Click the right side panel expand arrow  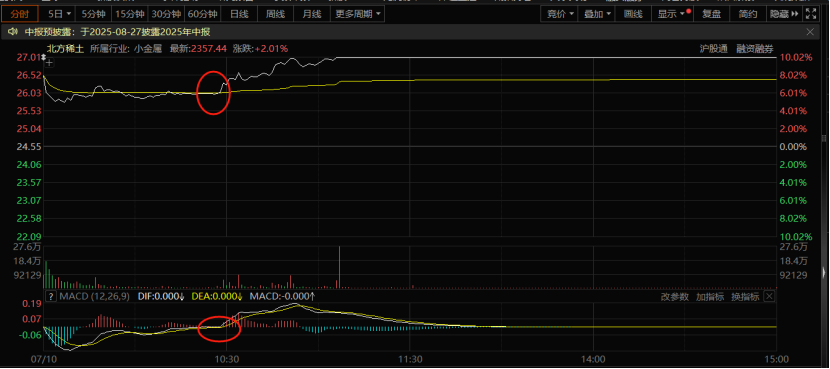pos(824,273)
